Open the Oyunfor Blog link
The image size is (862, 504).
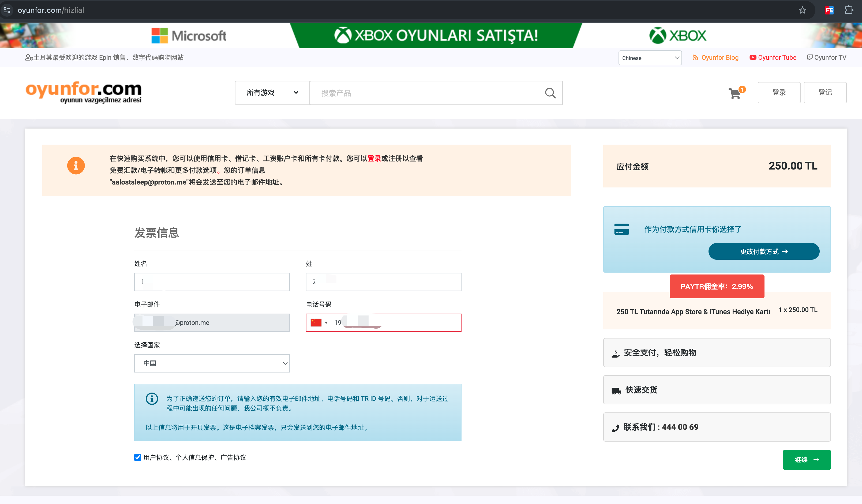[715, 58]
